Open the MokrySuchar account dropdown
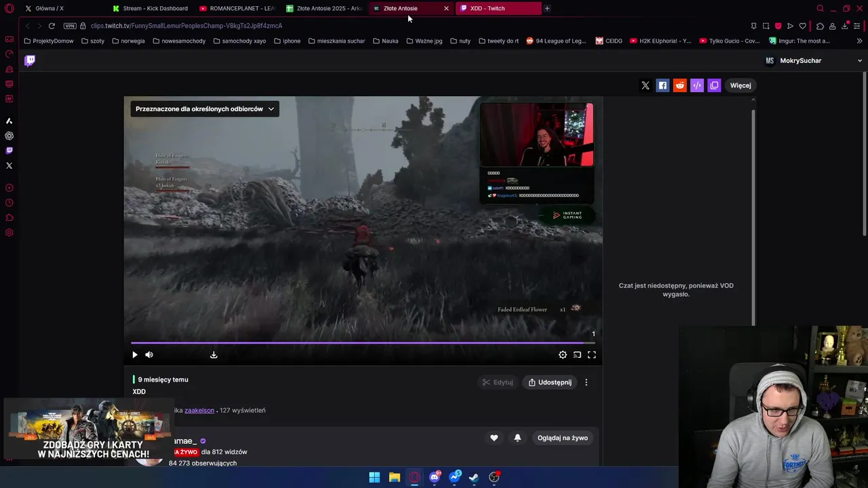The width and height of the screenshot is (868, 488). (813, 60)
